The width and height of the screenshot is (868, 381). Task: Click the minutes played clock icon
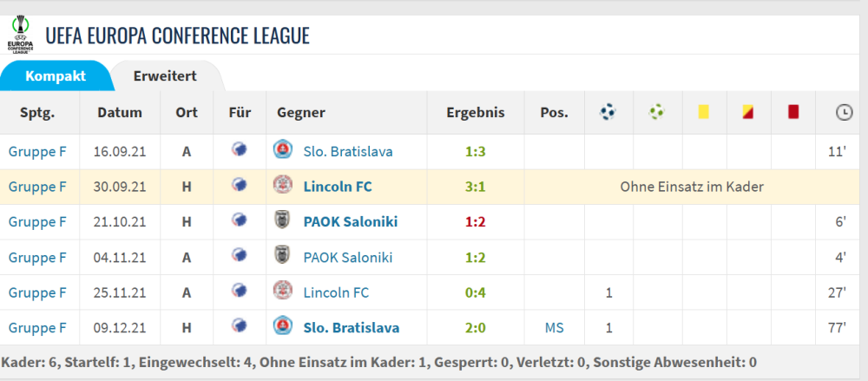[x=843, y=112]
